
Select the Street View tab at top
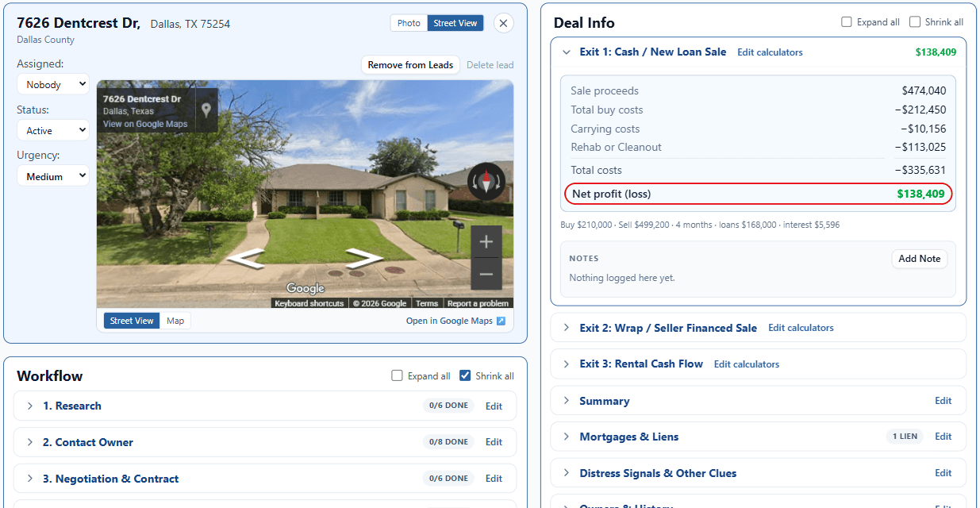[455, 23]
